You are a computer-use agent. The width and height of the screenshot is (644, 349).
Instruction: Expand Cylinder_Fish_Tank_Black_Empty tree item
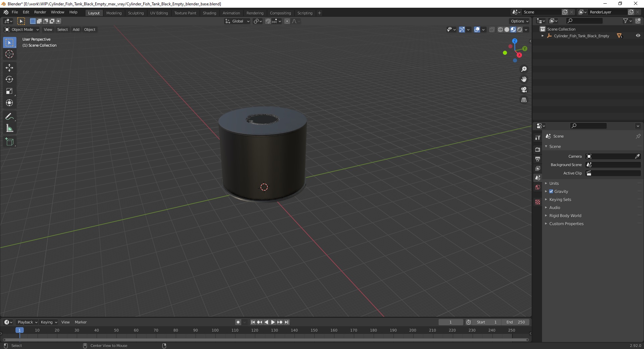(542, 36)
